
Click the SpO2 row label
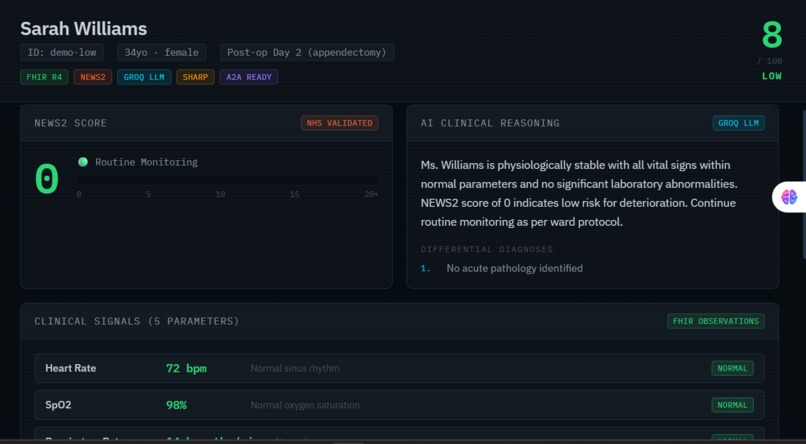pos(58,405)
